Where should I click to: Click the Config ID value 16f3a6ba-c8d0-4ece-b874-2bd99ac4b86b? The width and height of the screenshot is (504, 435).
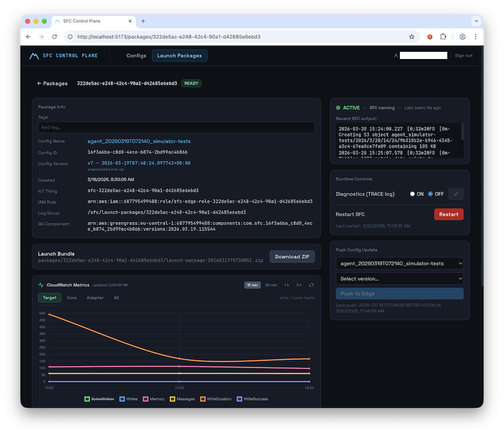click(138, 152)
